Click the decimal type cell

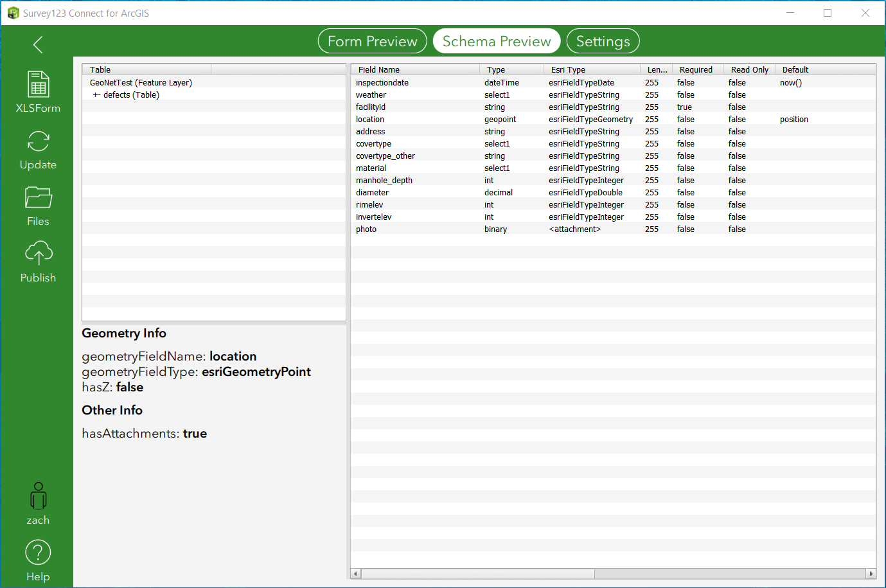coord(499,192)
